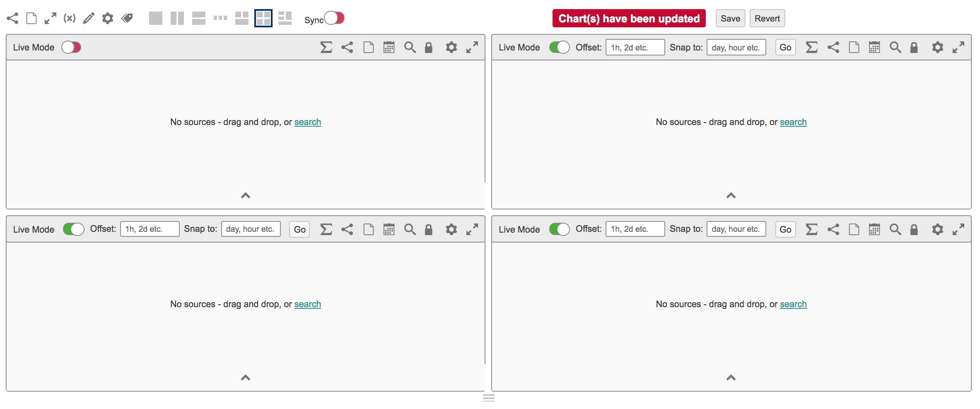Click the page icon in bottom-right chart

coord(854,229)
